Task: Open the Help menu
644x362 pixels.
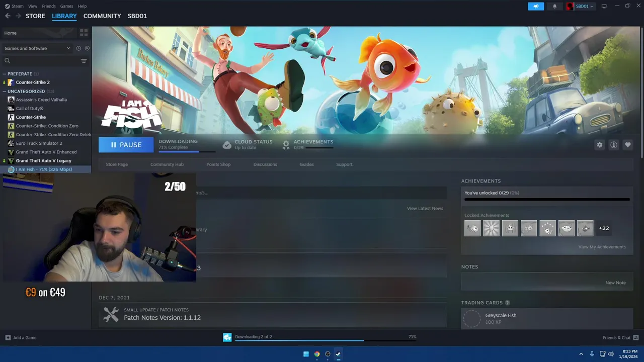Action: pyautogui.click(x=82, y=6)
